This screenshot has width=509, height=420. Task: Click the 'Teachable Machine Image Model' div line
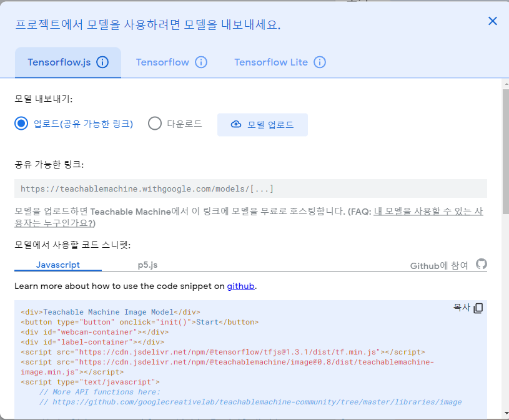coord(111,311)
